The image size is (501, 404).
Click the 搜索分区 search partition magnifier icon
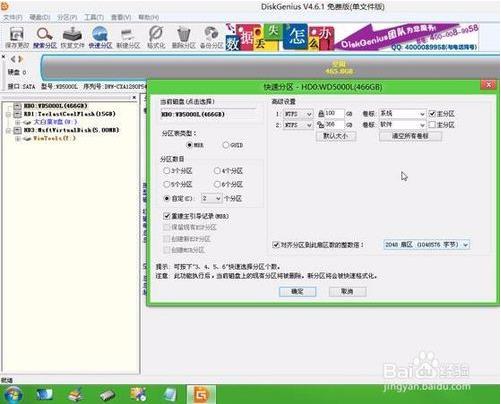(x=44, y=34)
